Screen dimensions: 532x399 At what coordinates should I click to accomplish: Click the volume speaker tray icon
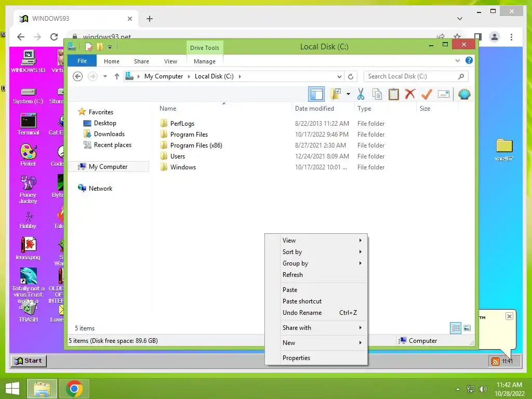(483, 389)
